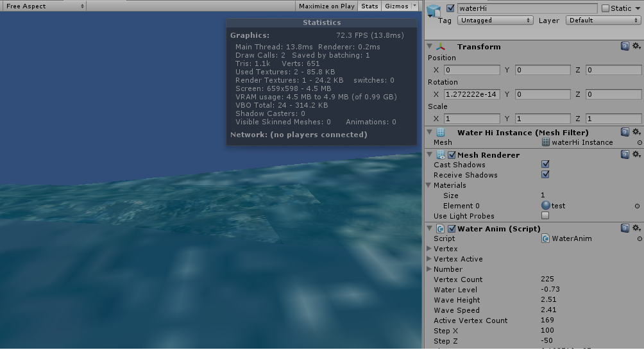Image resolution: width=644 pixels, height=350 pixels.
Task: Disable the Cast Shadows checkbox
Action: click(545, 165)
